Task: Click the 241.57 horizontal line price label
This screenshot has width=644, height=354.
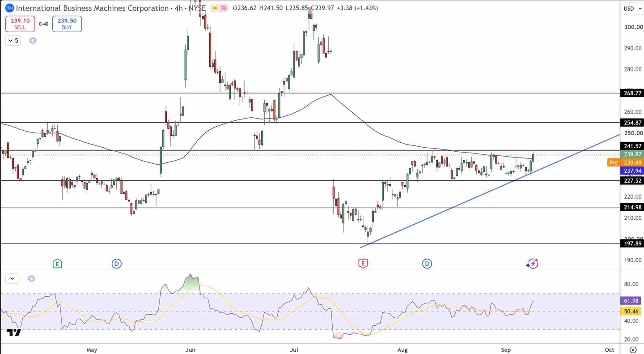Action: point(633,146)
